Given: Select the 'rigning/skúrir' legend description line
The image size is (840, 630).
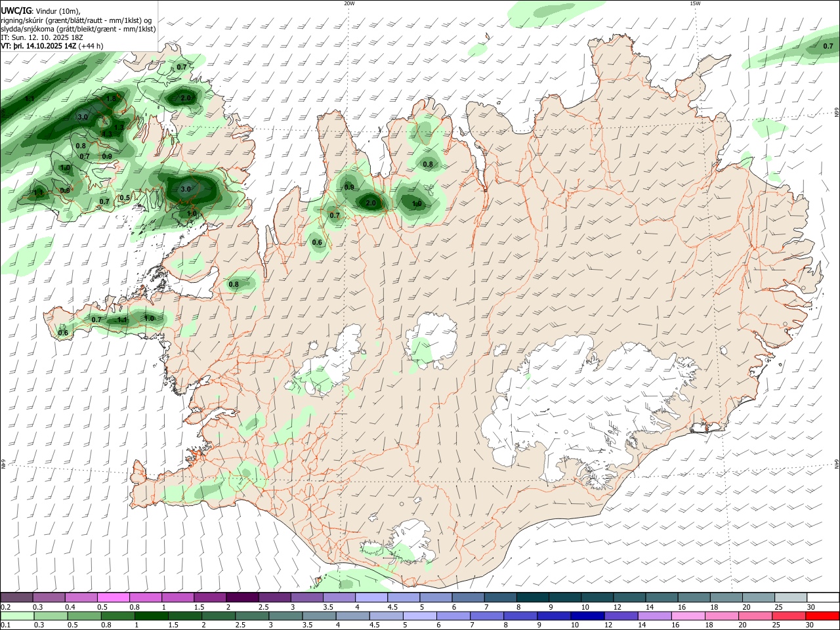Looking at the screenshot, I should pyautogui.click(x=76, y=20).
